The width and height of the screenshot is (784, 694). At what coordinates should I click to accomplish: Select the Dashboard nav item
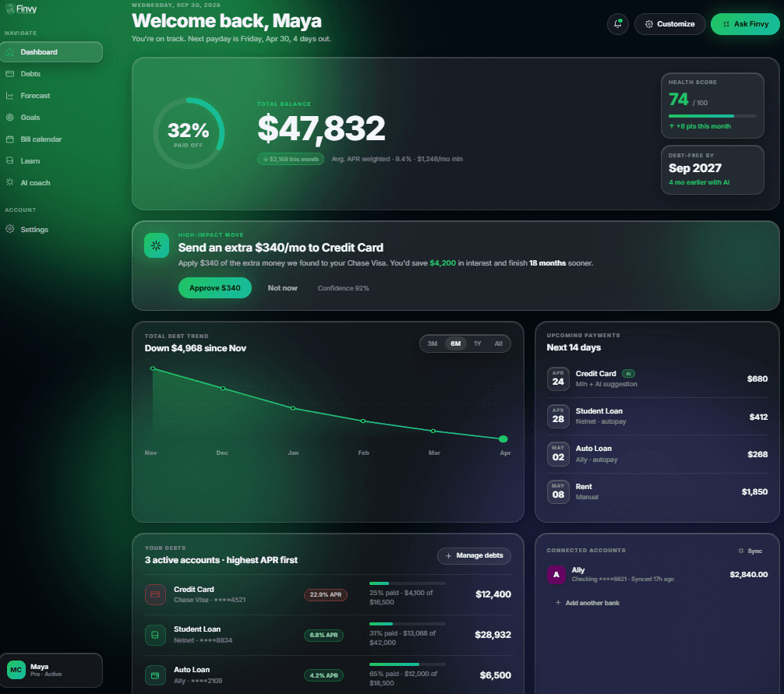pos(51,52)
